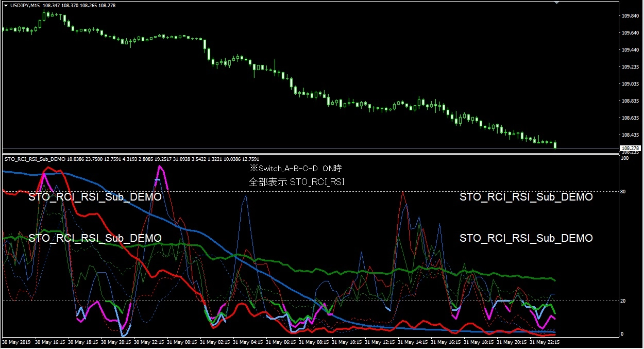The height and width of the screenshot is (349, 644).
Task: Open the chart menu triangle beside USDJPY,M15
Action: (x=6, y=5)
